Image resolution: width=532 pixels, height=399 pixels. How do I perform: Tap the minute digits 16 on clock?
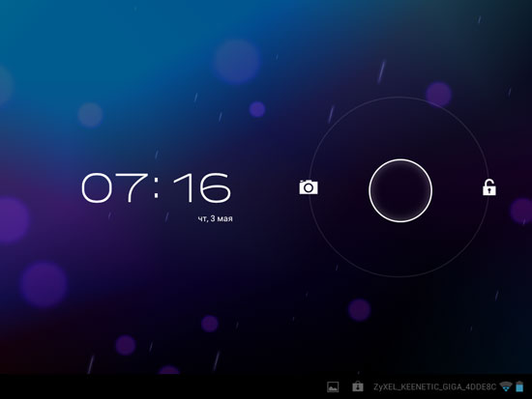[x=202, y=187]
